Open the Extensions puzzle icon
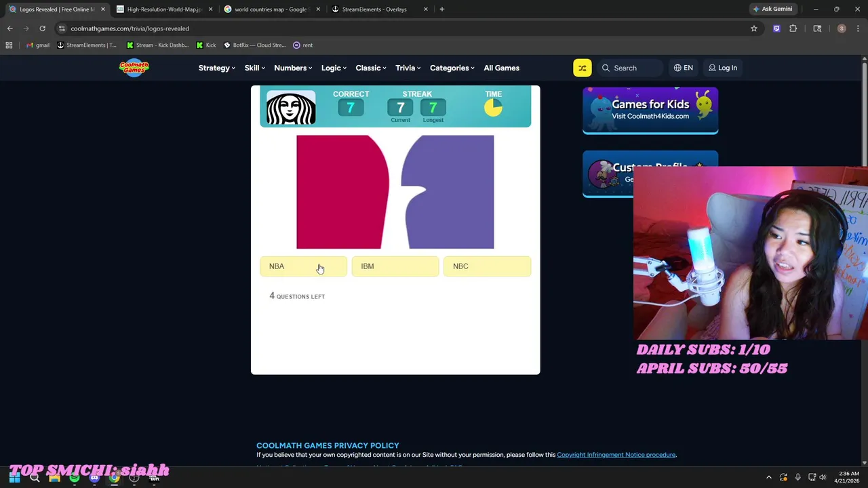Screen dimensions: 868x488 click(793, 28)
